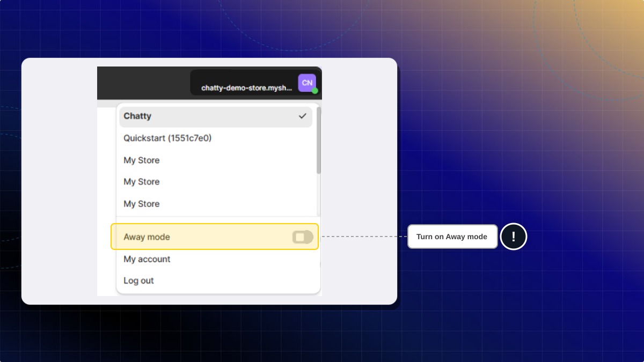
Task: Open the chatty-demo-store.mysh... store switcher
Action: tap(256, 83)
